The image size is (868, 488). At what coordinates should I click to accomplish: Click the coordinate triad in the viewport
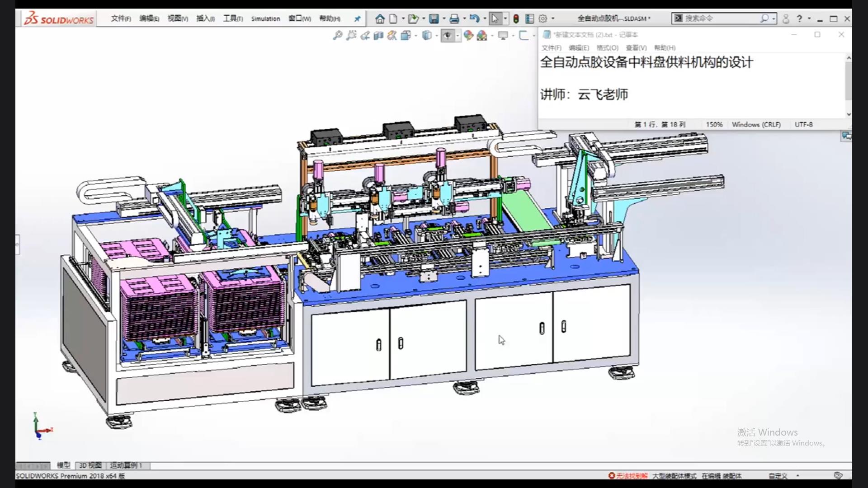pos(42,426)
